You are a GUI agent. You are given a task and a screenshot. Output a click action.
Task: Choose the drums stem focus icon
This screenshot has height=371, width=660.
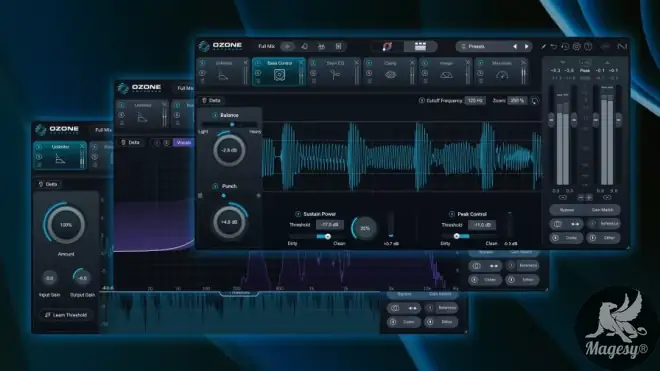tap(321, 46)
